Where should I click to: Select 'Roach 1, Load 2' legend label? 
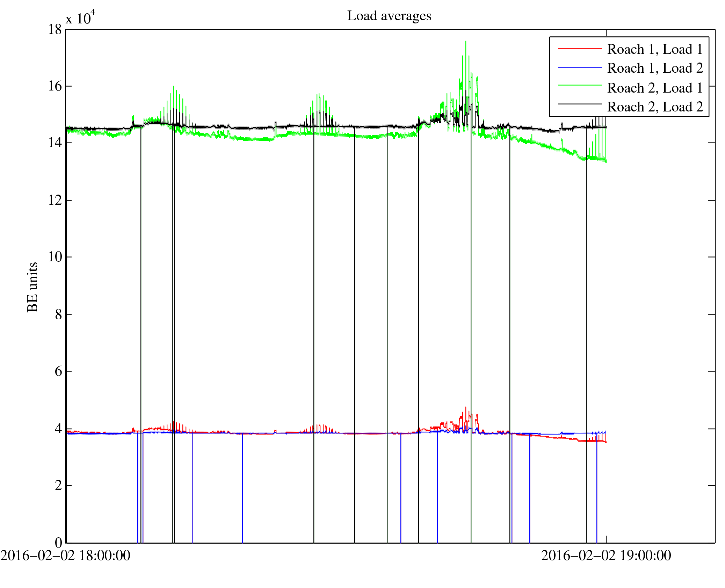click(655, 68)
